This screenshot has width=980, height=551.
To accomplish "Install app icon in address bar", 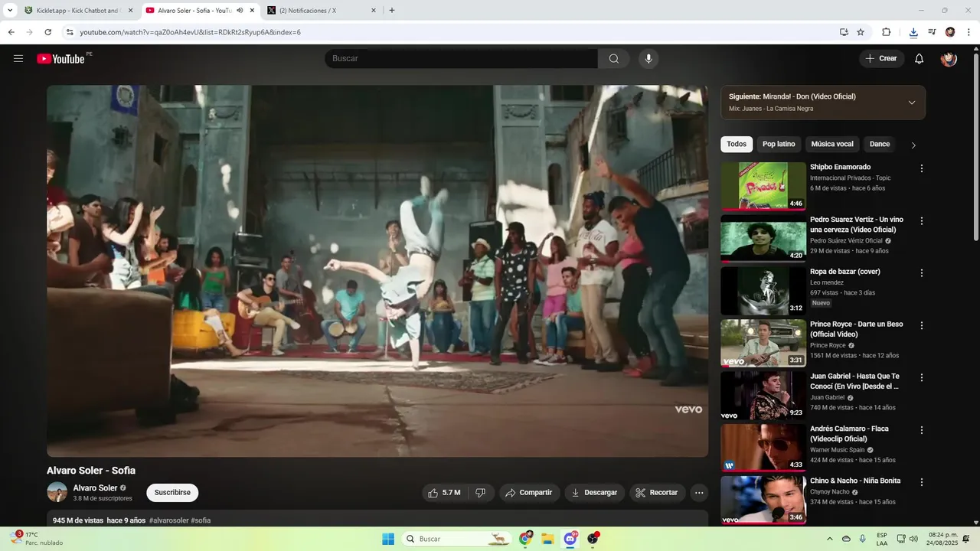I will (x=844, y=32).
